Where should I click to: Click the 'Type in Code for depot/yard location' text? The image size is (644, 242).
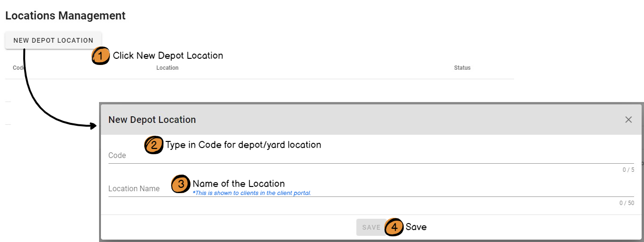pos(243,145)
